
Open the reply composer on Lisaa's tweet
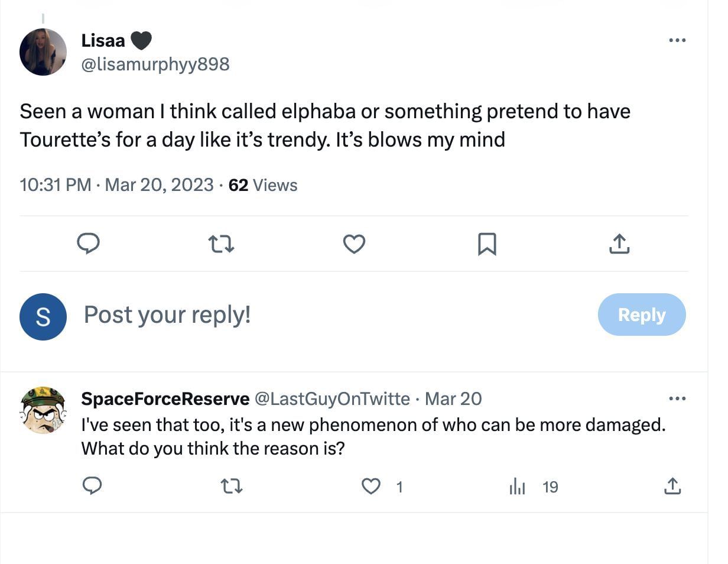[x=88, y=244]
